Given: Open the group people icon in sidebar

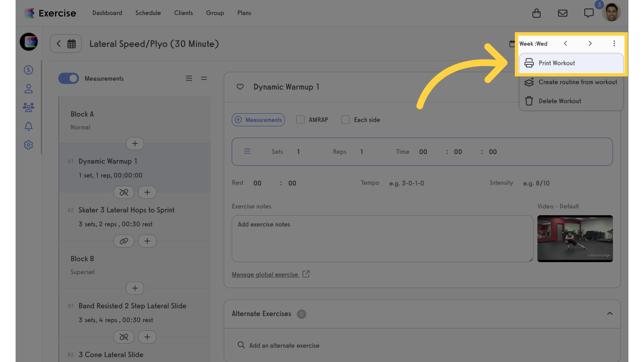Looking at the screenshot, I should pos(29,107).
